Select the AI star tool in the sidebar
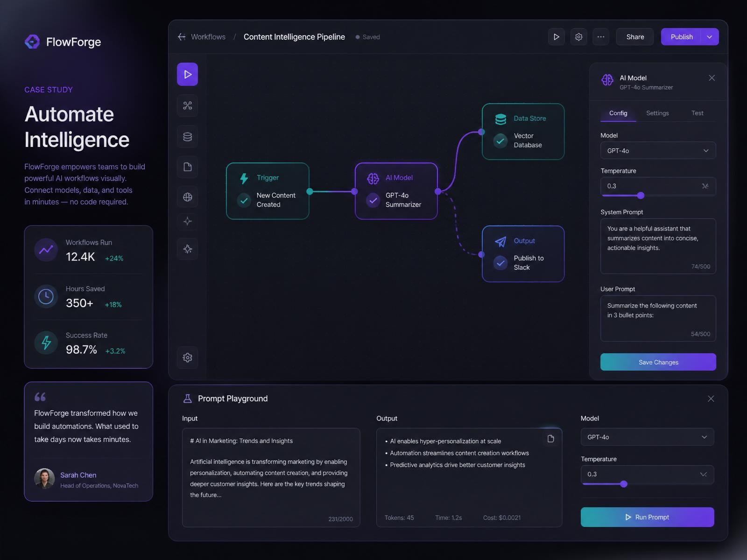The height and width of the screenshot is (560, 747). tap(187, 249)
